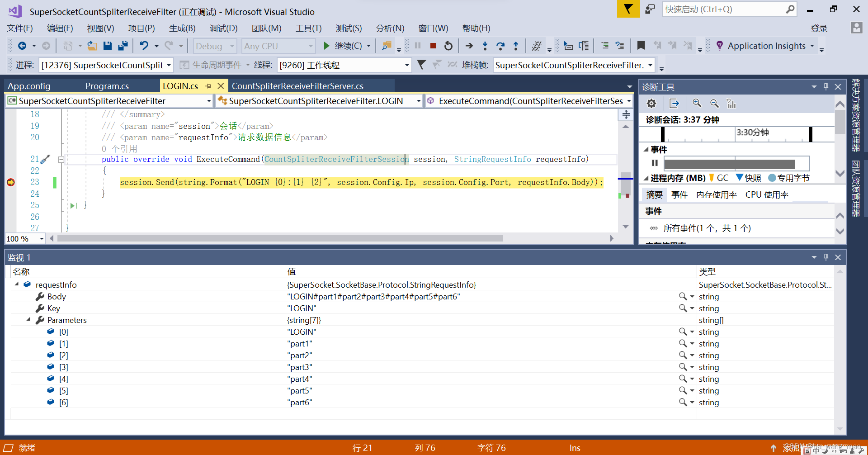Screen dimensions: 868x455
Task: Click the navigate backward arrow icon
Action: 22,46
